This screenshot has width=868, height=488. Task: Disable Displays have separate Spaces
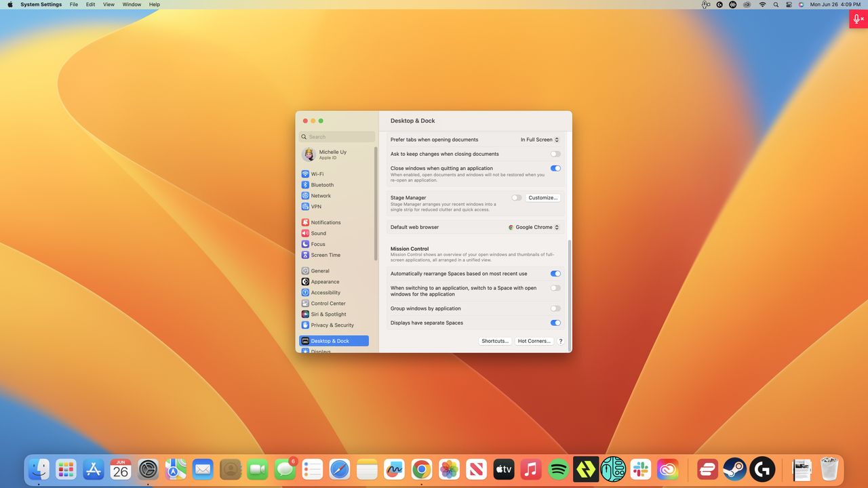pyautogui.click(x=555, y=323)
